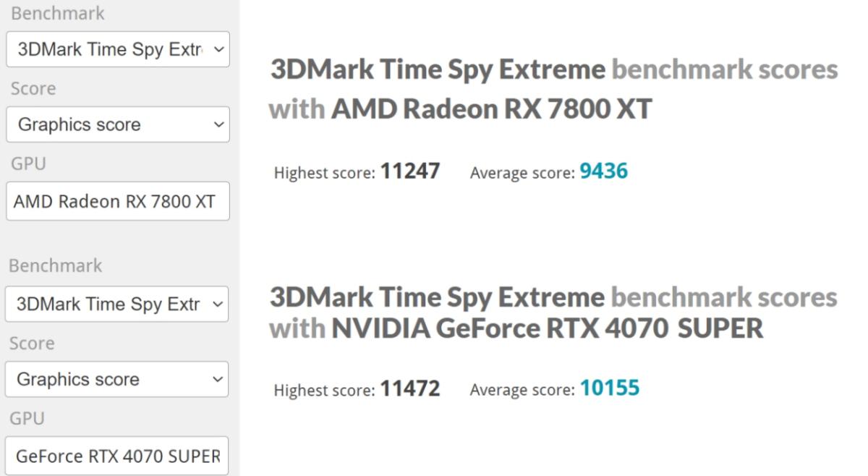This screenshot has width=868, height=476.
Task: Expand the Score dropdown showing Graphics score
Action: 117,124
